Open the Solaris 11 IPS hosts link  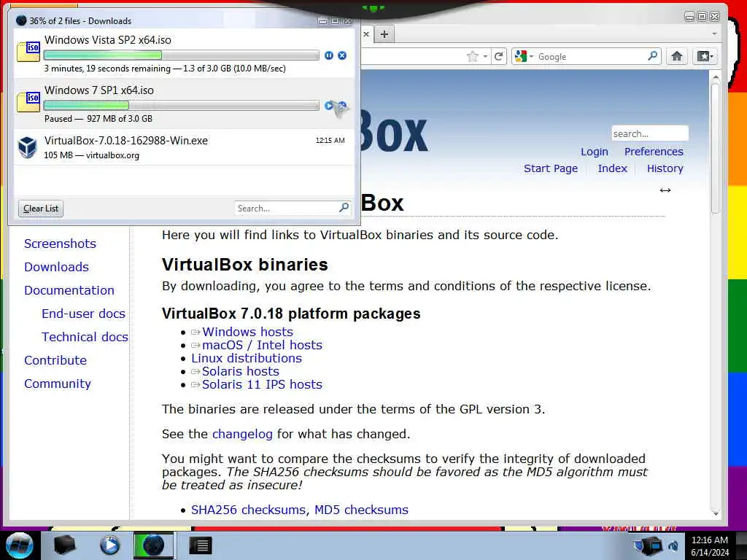[262, 384]
